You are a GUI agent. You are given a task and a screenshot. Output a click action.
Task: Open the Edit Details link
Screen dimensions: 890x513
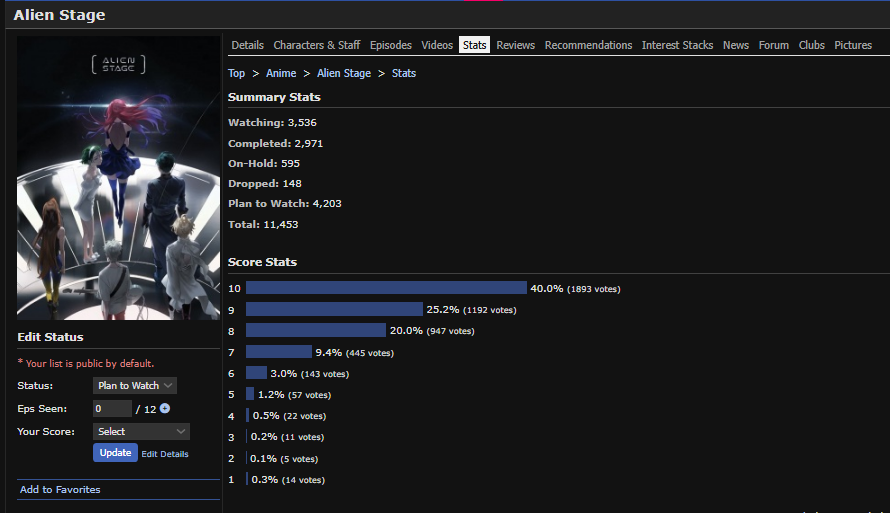[x=165, y=454]
